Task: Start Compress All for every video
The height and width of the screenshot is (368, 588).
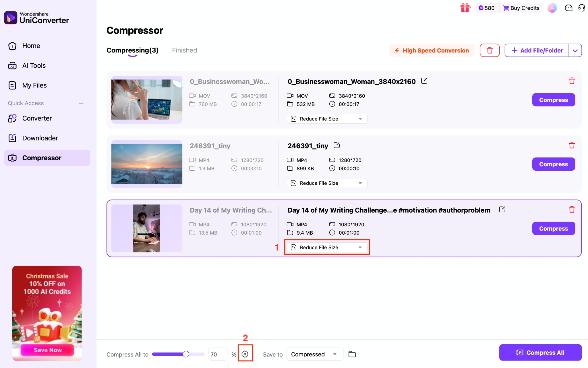Action: (x=540, y=353)
